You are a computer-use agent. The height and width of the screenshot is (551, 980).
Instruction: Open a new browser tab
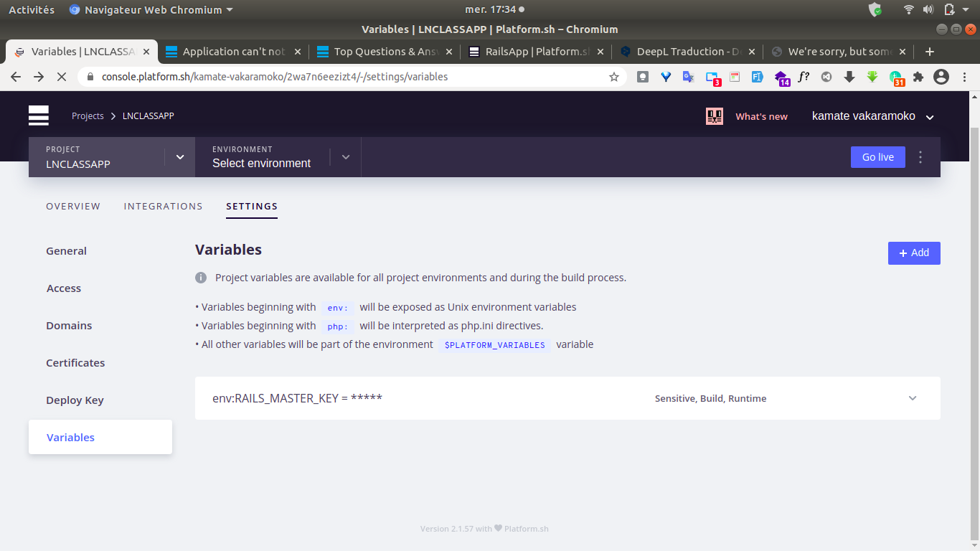pos(930,52)
